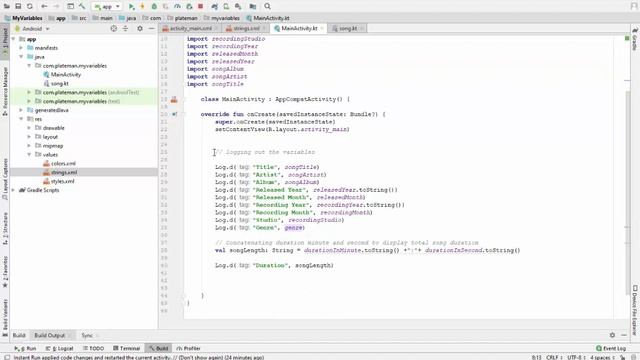Collapse the app module tree node
This screenshot has width=640, height=360.
click(x=14, y=39)
